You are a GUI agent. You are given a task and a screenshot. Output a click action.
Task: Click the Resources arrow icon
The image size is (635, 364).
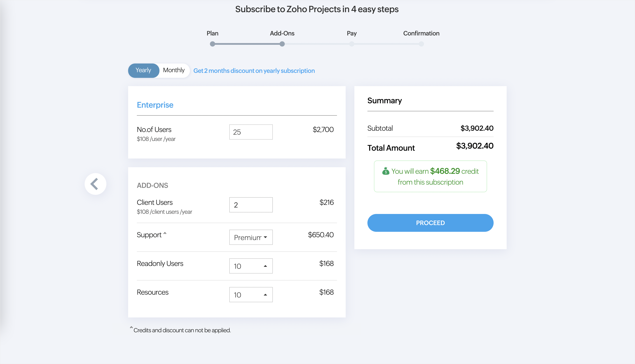tap(265, 295)
